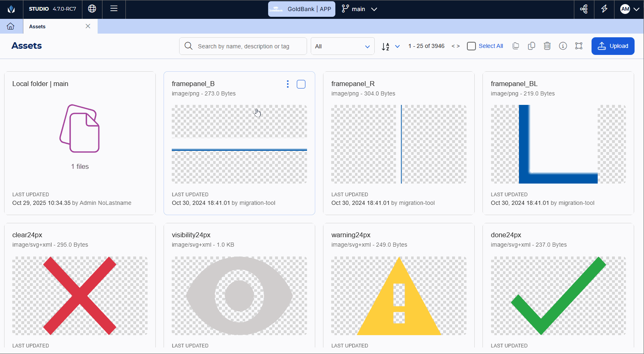
Task: Open the AM user account menu
Action: pyautogui.click(x=630, y=9)
